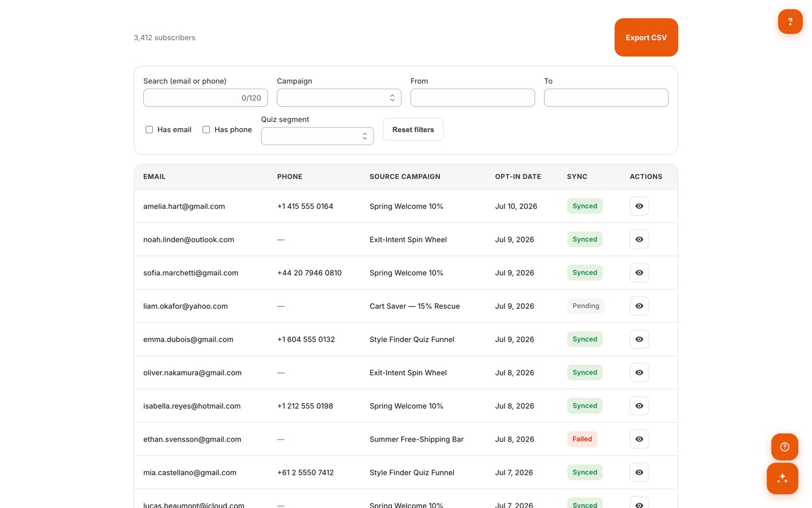Click phone number +1 604 555 0132
Viewport: 812px width, 508px height.
(x=306, y=339)
